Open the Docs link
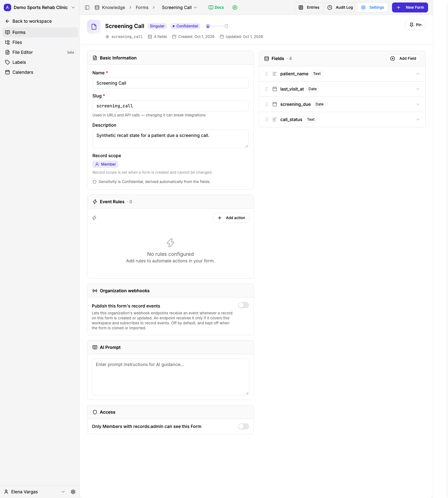The width and height of the screenshot is (448, 498). pos(216,7)
